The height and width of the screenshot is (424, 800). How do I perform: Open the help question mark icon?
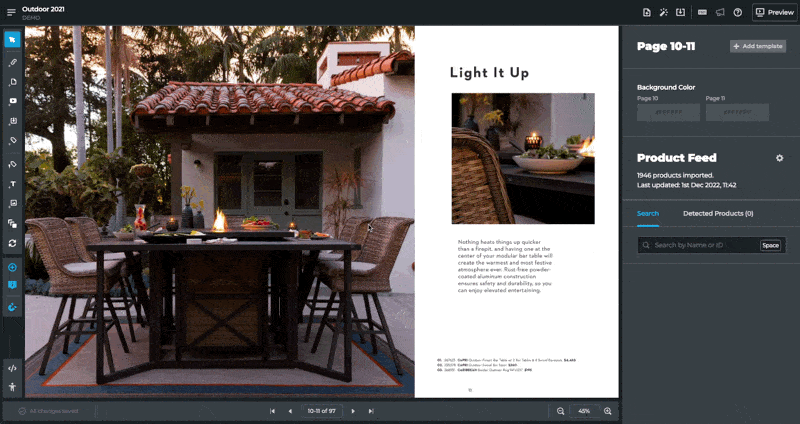click(x=737, y=12)
